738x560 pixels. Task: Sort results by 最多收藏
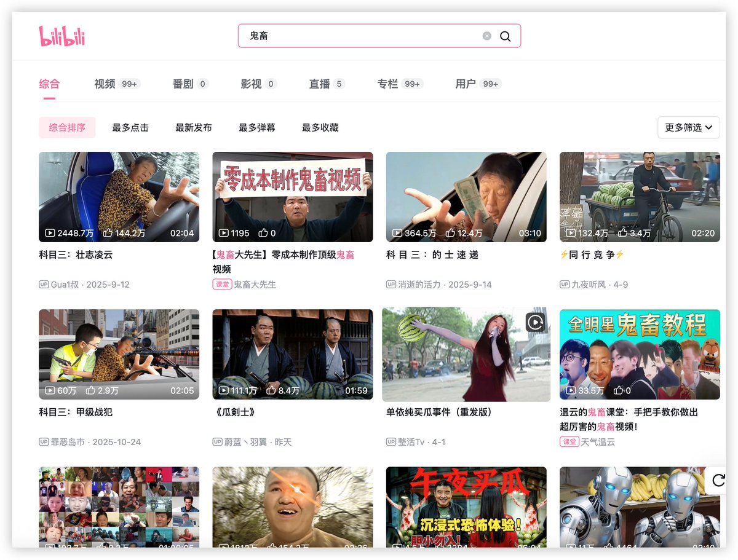(x=320, y=127)
